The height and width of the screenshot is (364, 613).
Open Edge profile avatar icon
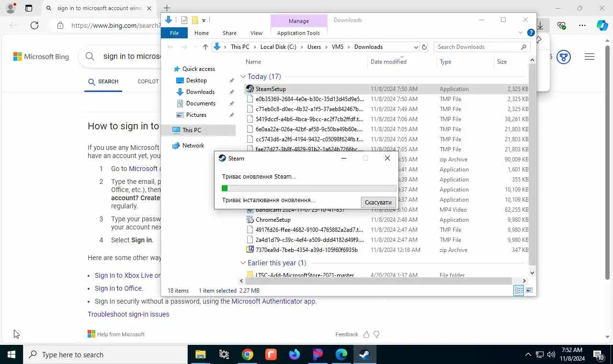(x=11, y=8)
